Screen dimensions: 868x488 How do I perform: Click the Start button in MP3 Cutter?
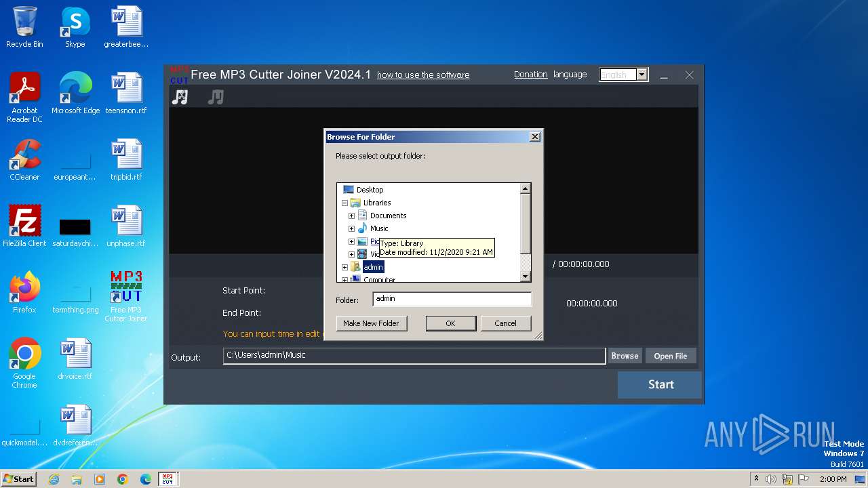click(x=660, y=384)
